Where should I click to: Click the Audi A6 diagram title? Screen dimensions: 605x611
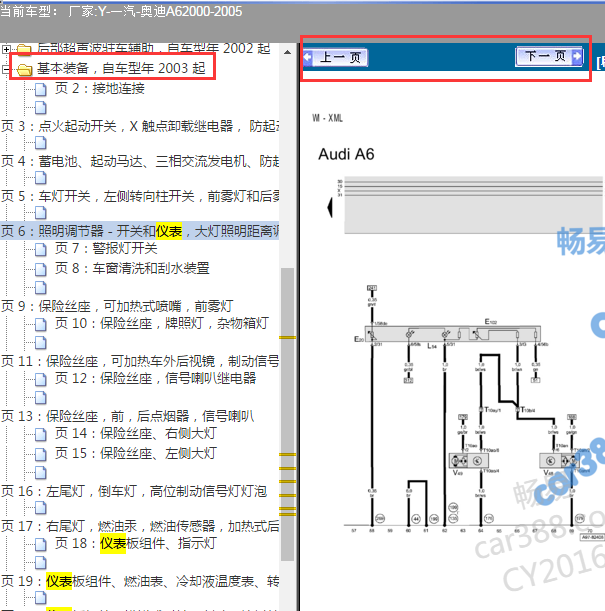point(346,154)
